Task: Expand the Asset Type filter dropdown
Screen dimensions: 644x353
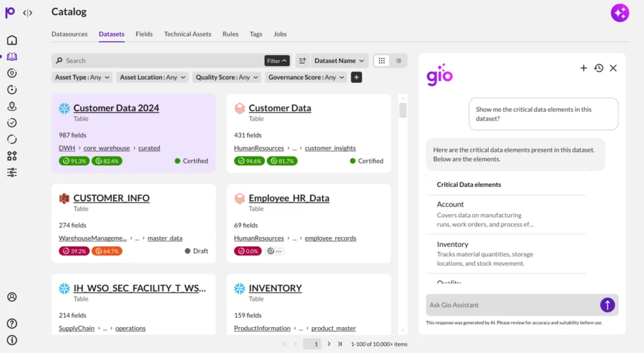Action: [x=82, y=77]
